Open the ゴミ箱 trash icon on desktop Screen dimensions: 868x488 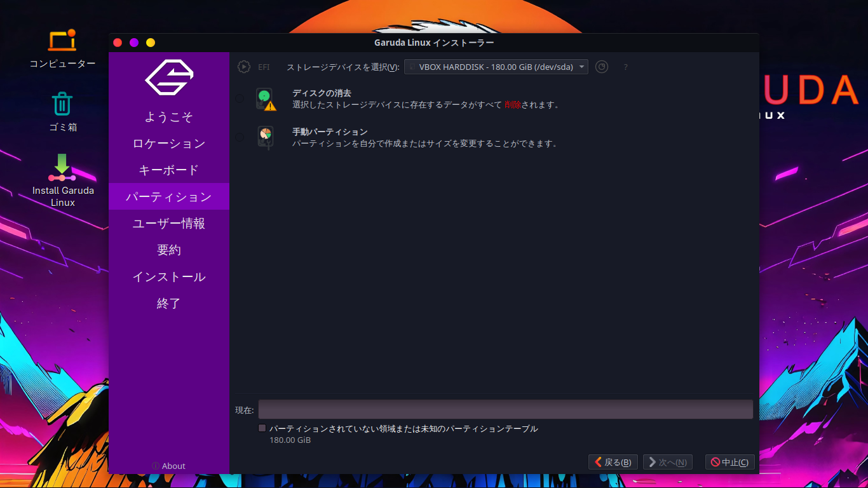[62, 112]
